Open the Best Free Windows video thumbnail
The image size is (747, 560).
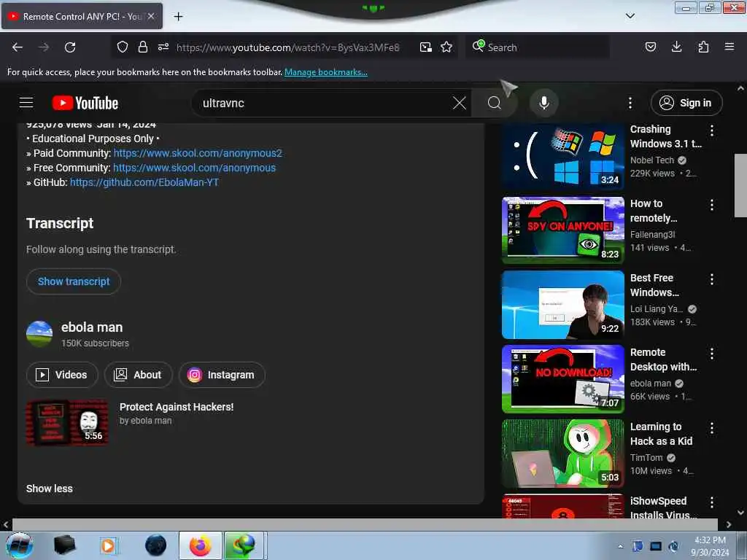(x=563, y=305)
